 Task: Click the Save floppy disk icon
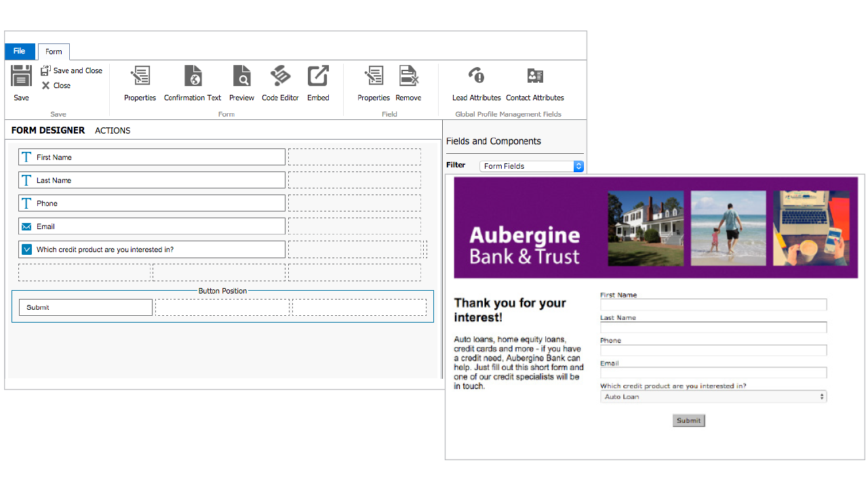click(x=21, y=76)
